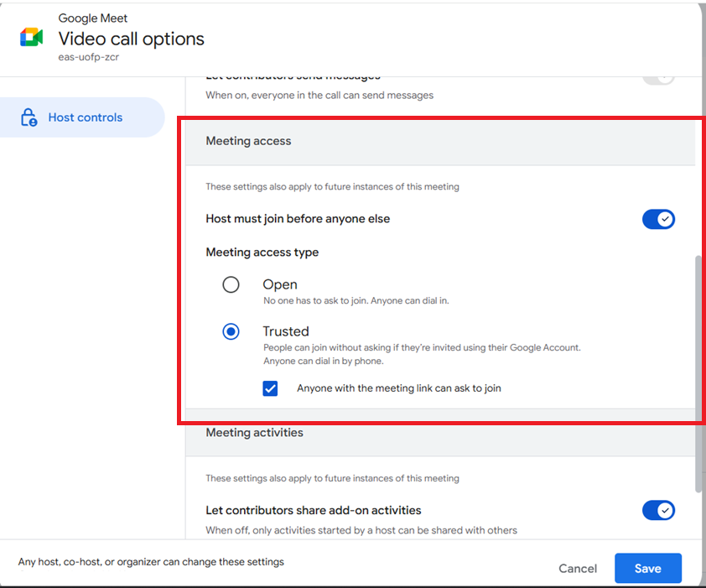The width and height of the screenshot is (706, 588).
Task: Open the Host controls sidebar tab
Action: click(84, 117)
